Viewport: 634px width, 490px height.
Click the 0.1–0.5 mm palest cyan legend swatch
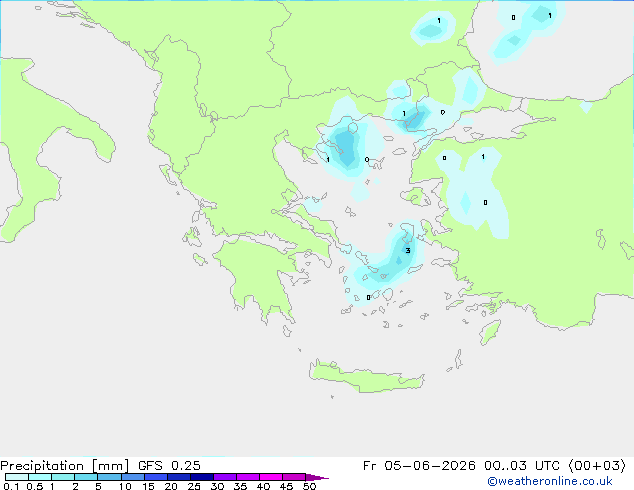point(17,477)
